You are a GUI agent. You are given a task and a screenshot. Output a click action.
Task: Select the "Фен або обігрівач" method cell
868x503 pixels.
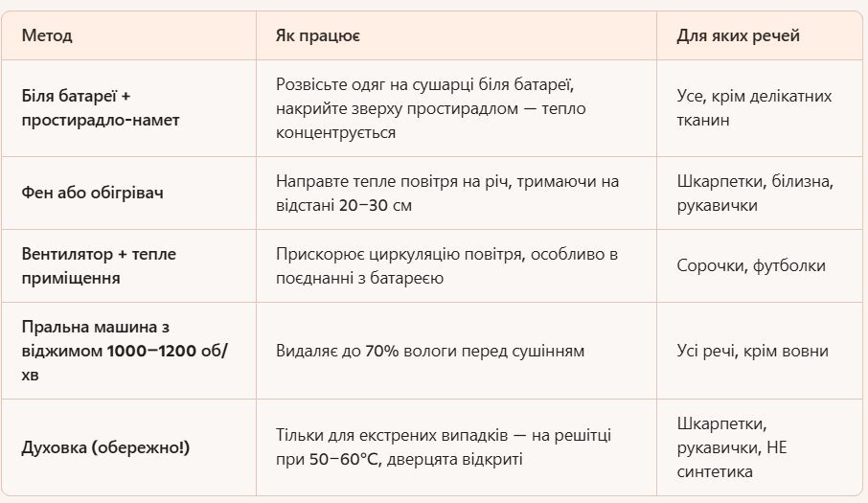[x=92, y=194]
